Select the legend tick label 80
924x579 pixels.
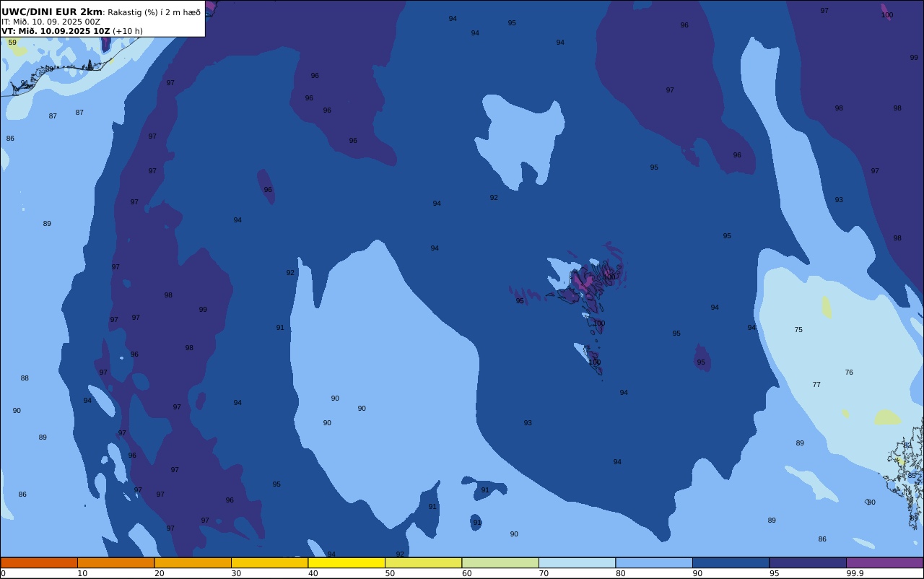coord(620,573)
